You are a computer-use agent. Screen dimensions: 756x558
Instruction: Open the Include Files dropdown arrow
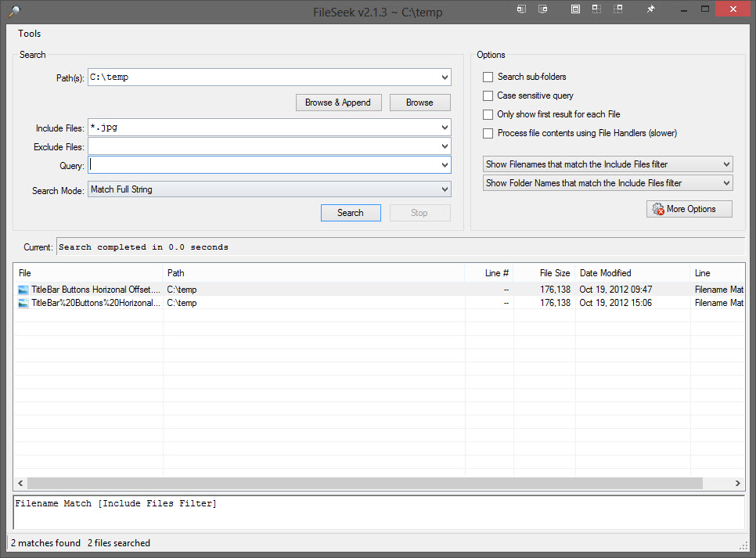point(445,128)
